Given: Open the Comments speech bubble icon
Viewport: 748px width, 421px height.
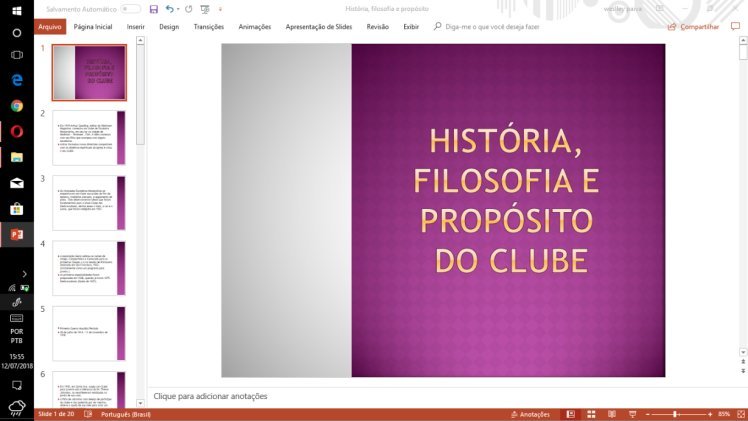Looking at the screenshot, I should (735, 26).
